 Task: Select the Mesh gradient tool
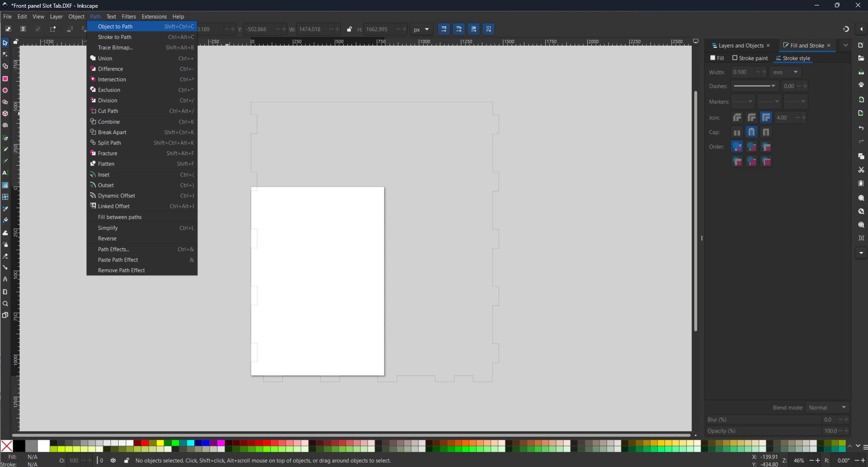pos(5,197)
